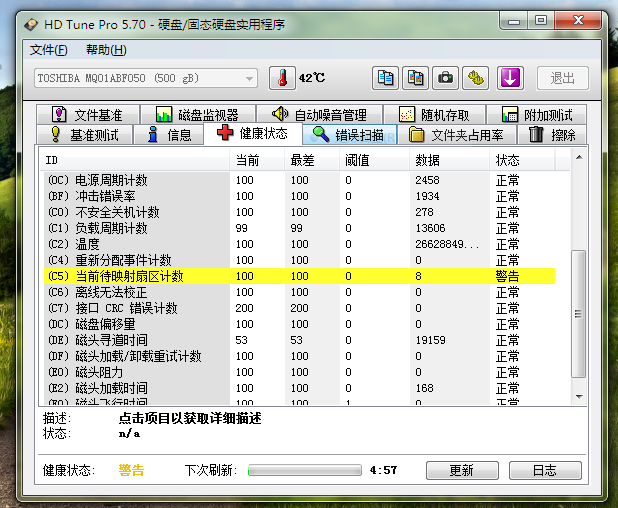Click the data value 2458
The height and width of the screenshot is (508, 618).
click(427, 180)
